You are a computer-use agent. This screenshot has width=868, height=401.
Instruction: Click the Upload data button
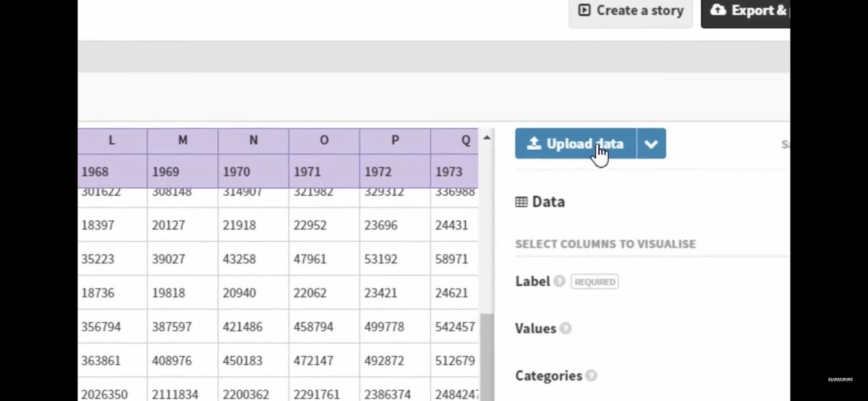(x=576, y=143)
